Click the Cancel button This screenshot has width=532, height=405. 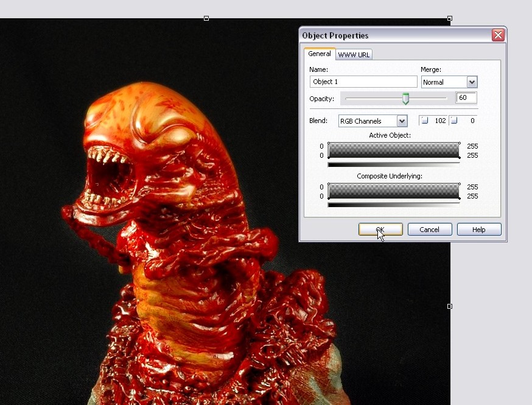point(430,230)
